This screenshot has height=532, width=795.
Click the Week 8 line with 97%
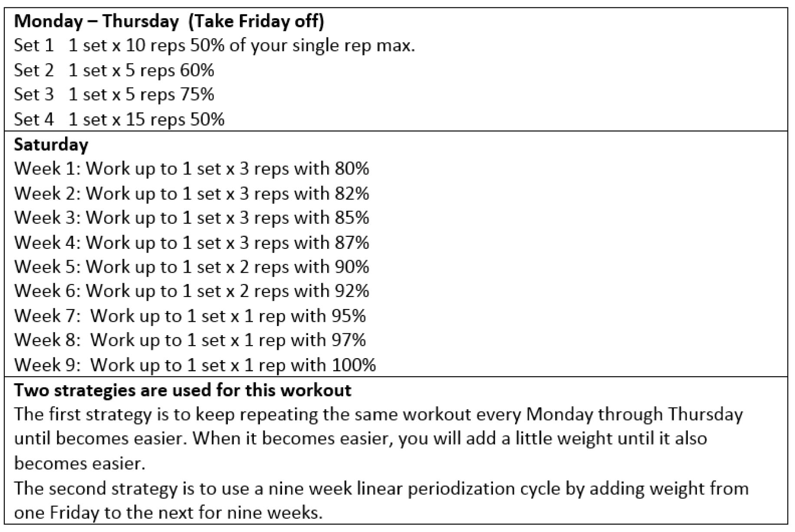(x=190, y=340)
